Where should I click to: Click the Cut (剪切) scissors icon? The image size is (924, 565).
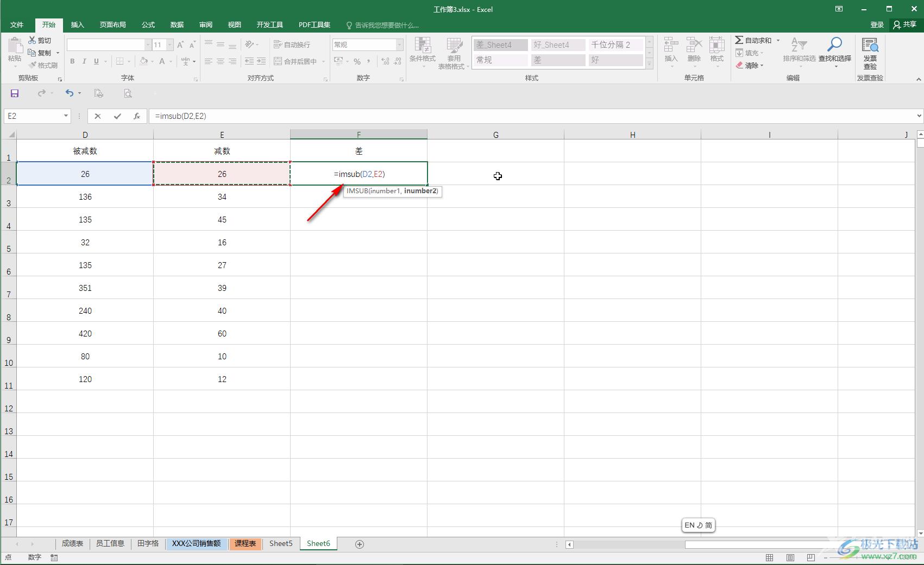(32, 40)
